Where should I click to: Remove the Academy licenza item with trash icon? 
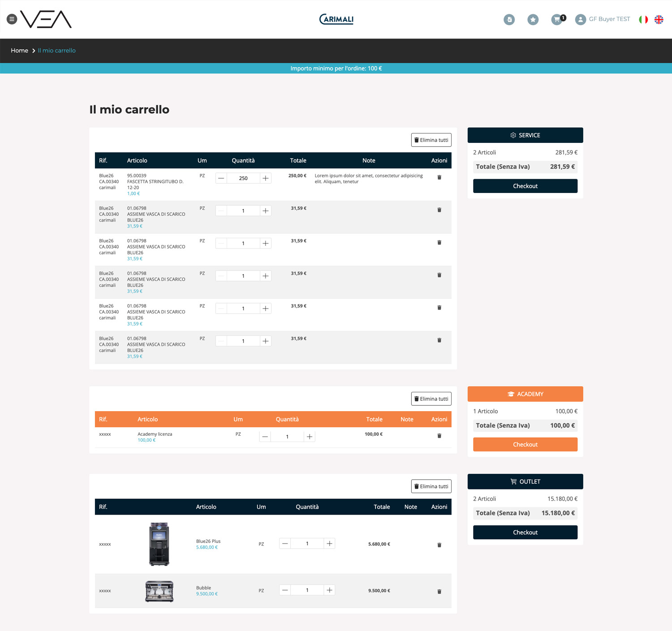coord(439,436)
